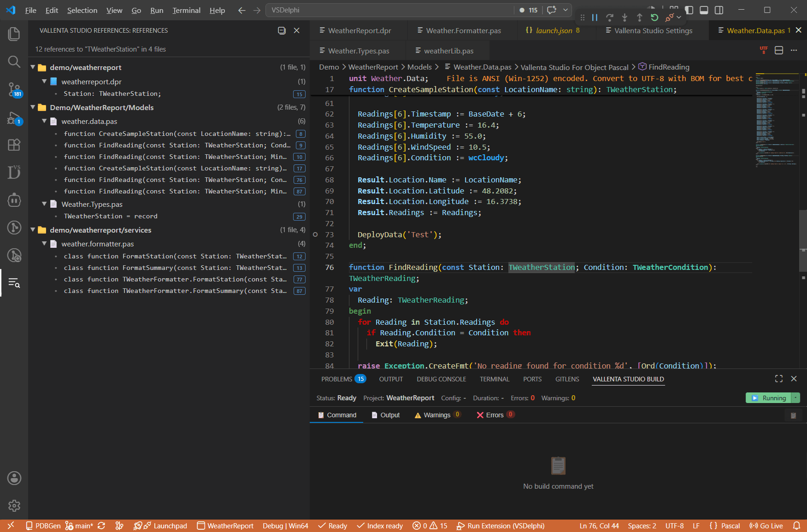Open the Terminal menu
The height and width of the screenshot is (532, 807).
pyautogui.click(x=186, y=10)
